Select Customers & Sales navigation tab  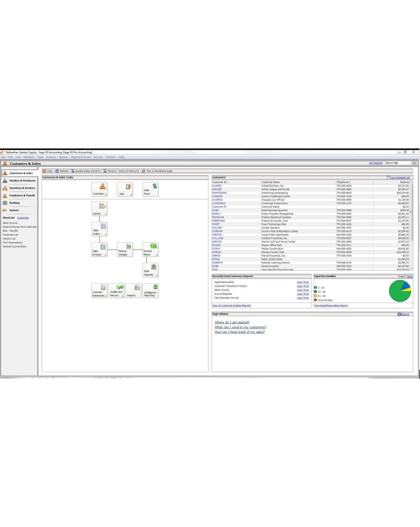[x=19, y=173]
